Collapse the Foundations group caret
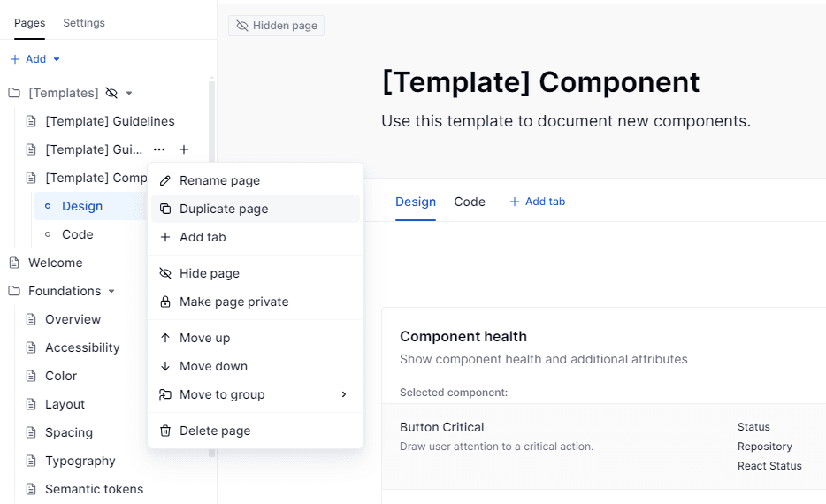 pos(111,291)
